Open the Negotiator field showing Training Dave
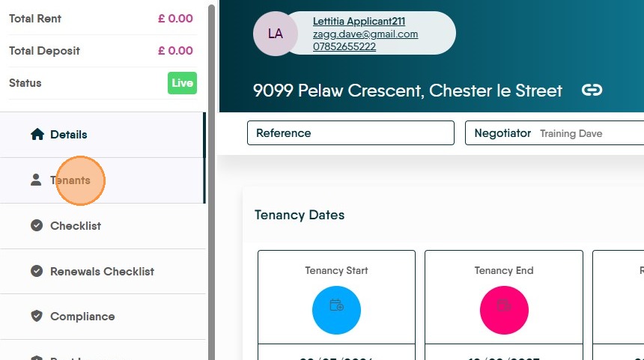 [554, 133]
